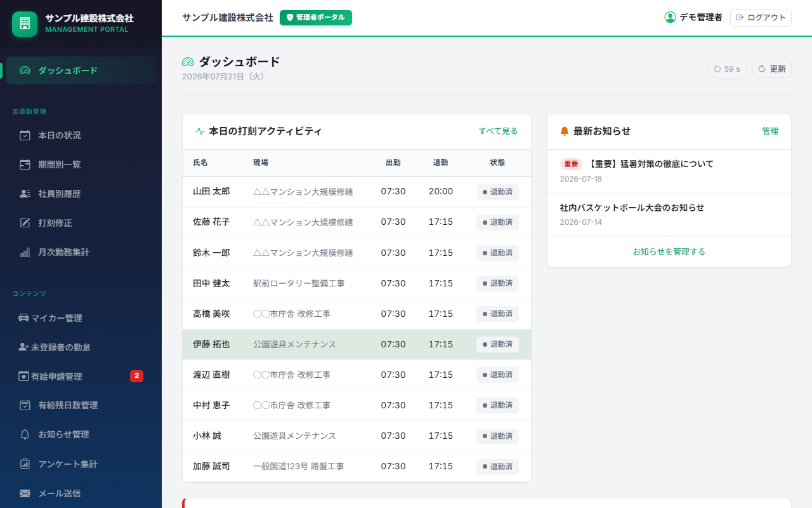Open 未登録者の勤怠 in sidebar
812x508 pixels.
pyautogui.click(x=81, y=347)
